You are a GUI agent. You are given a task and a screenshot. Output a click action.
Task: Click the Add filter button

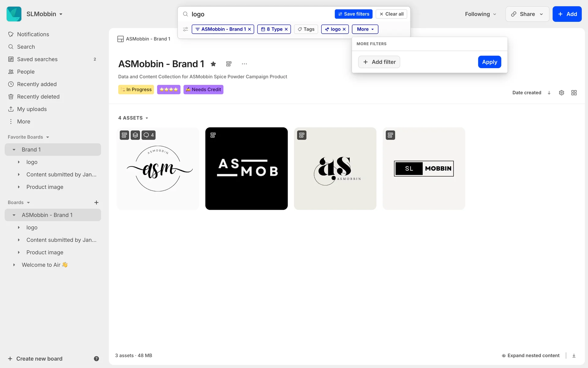pyautogui.click(x=379, y=62)
